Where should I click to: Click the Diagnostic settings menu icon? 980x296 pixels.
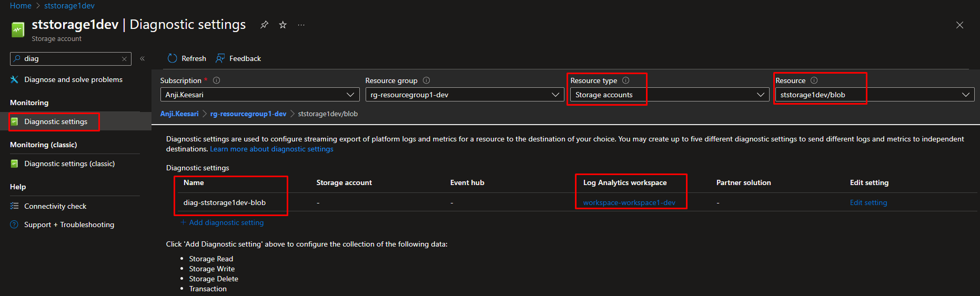tap(15, 121)
